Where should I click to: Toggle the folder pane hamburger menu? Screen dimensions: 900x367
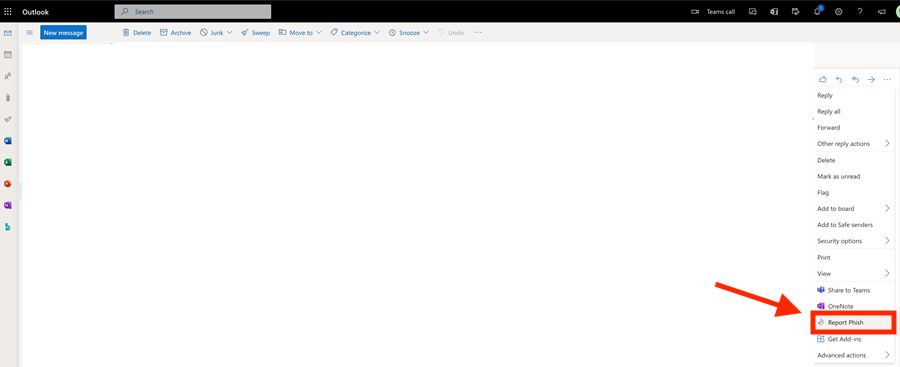(29, 33)
